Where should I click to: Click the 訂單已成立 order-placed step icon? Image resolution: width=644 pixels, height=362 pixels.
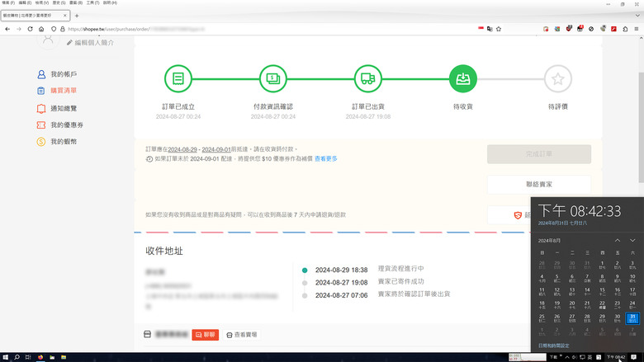coord(178,78)
